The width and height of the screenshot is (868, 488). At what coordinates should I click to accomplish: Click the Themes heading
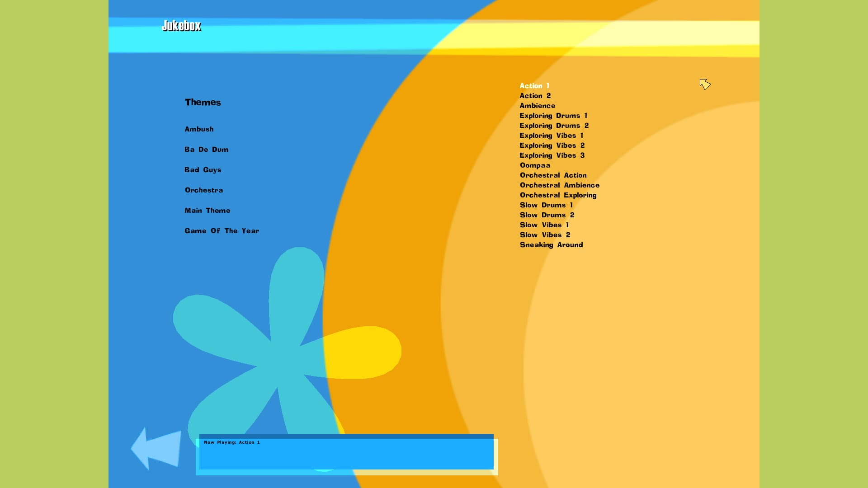coord(203,102)
